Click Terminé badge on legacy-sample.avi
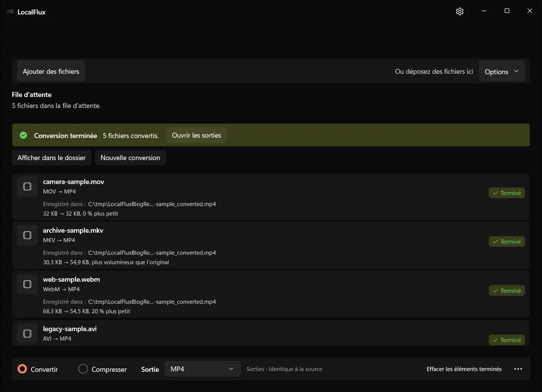Image resolution: width=542 pixels, height=392 pixels. click(507, 340)
